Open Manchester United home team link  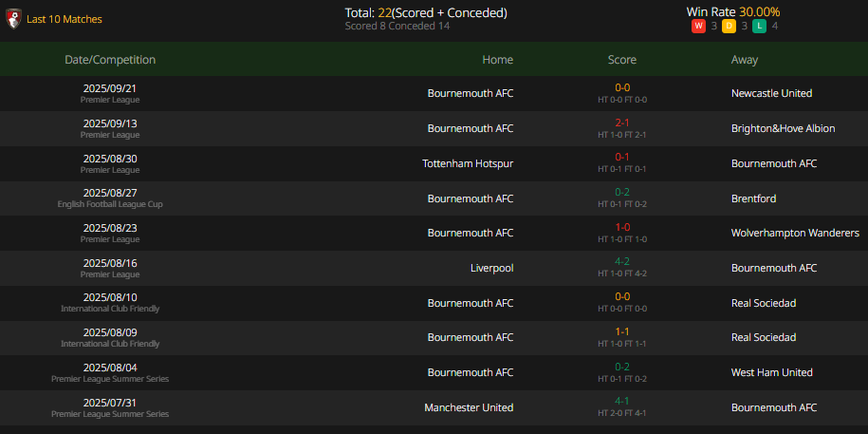pyautogui.click(x=469, y=407)
